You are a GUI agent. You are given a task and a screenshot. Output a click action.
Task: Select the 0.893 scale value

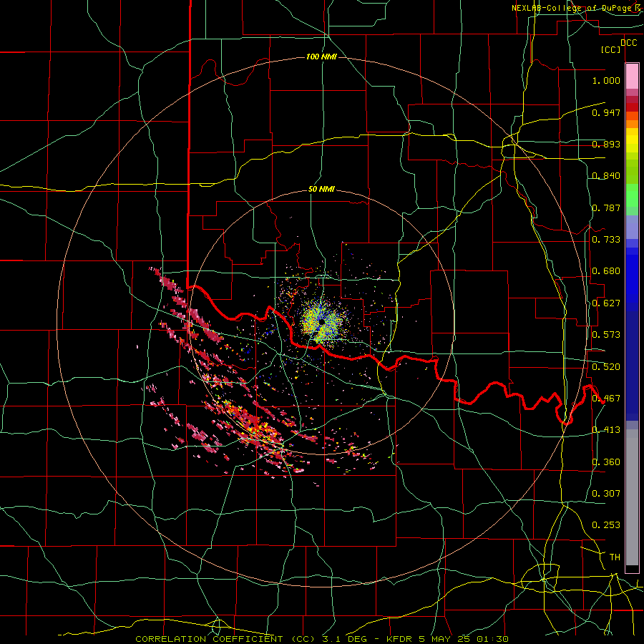606,144
